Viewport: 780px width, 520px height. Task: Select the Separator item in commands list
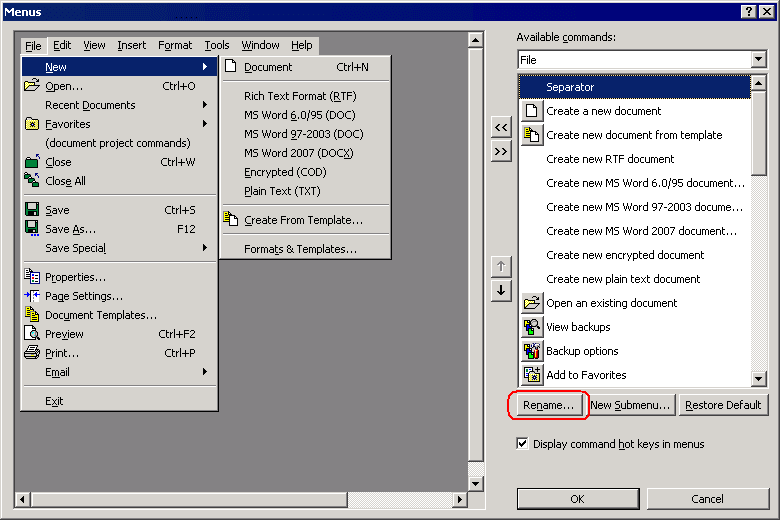coord(635,87)
